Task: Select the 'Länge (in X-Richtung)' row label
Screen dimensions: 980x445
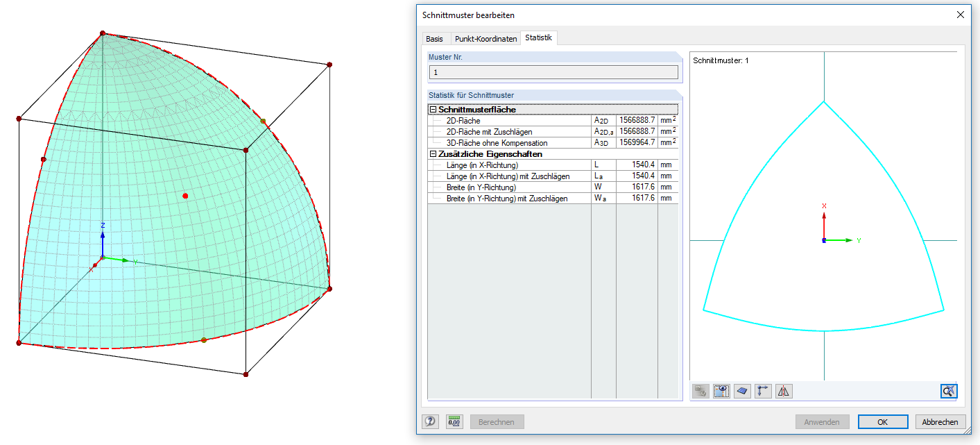Action: tap(482, 165)
